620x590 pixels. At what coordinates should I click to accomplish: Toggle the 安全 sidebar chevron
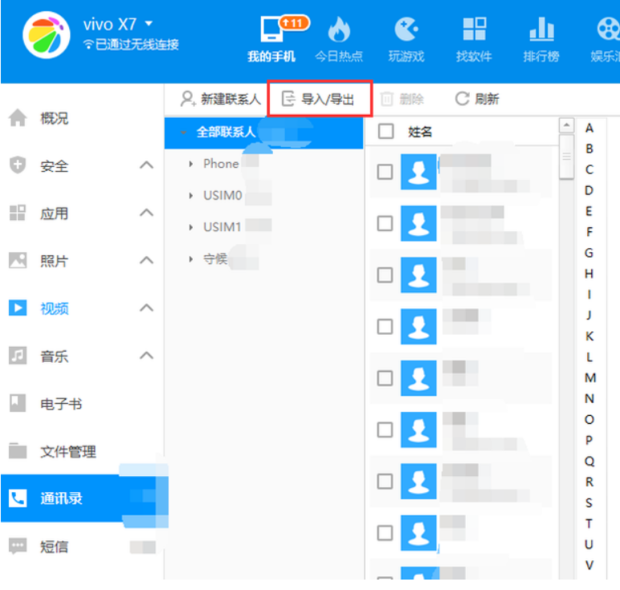(x=147, y=165)
